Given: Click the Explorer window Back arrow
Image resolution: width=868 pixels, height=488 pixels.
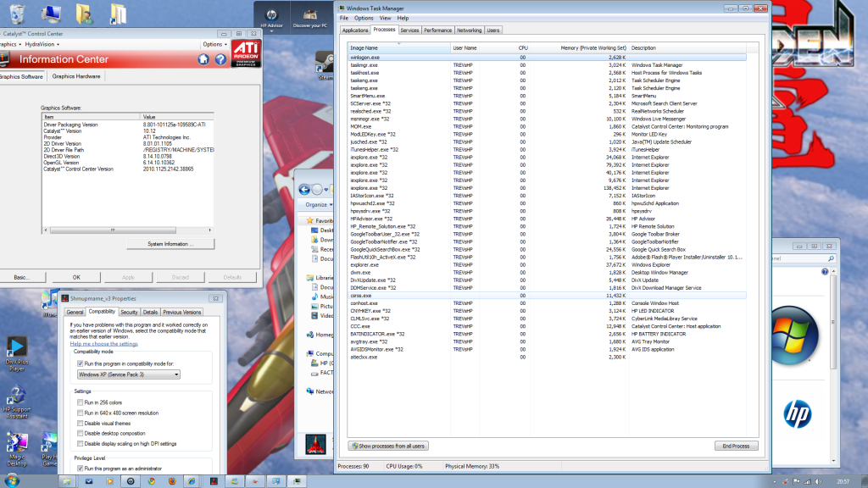Looking at the screenshot, I should pyautogui.click(x=304, y=190).
